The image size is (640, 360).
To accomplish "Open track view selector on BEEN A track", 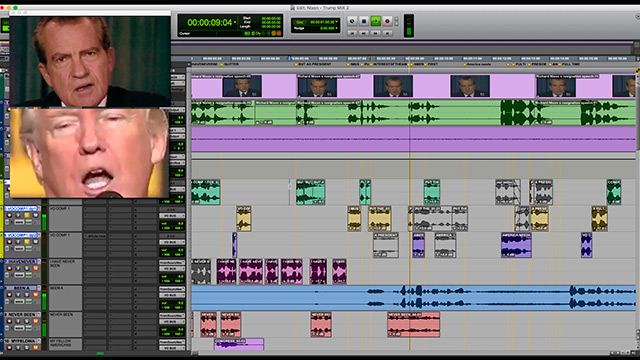I will [x=19, y=302].
